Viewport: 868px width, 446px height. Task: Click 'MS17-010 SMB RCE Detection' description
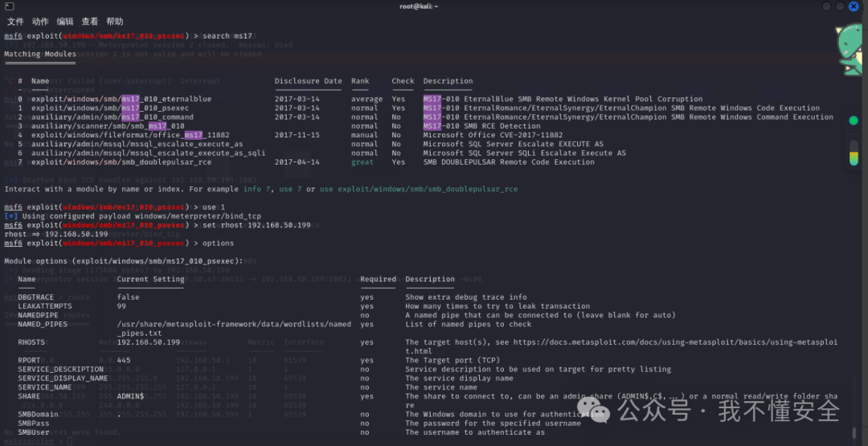482,125
